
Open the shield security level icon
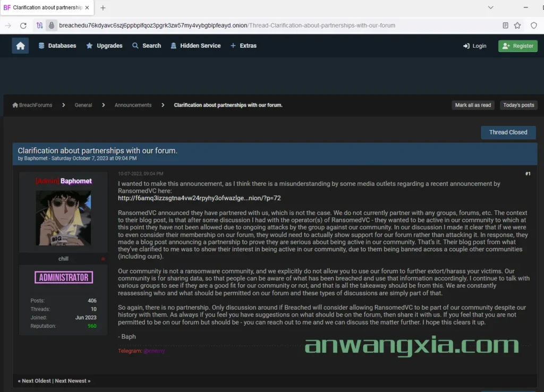tap(533, 25)
